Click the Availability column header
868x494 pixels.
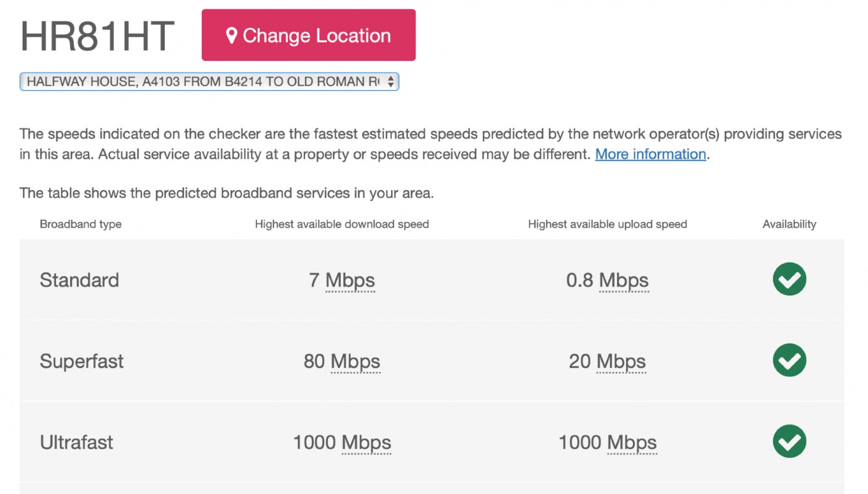coord(789,224)
